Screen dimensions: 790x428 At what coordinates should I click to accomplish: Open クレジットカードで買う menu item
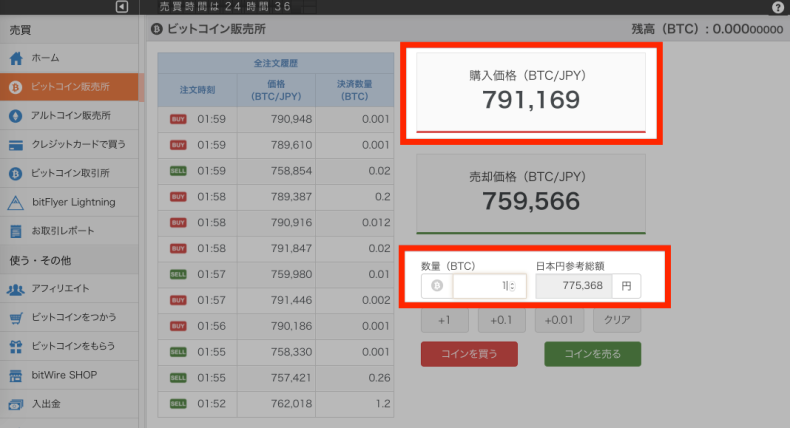[70, 145]
